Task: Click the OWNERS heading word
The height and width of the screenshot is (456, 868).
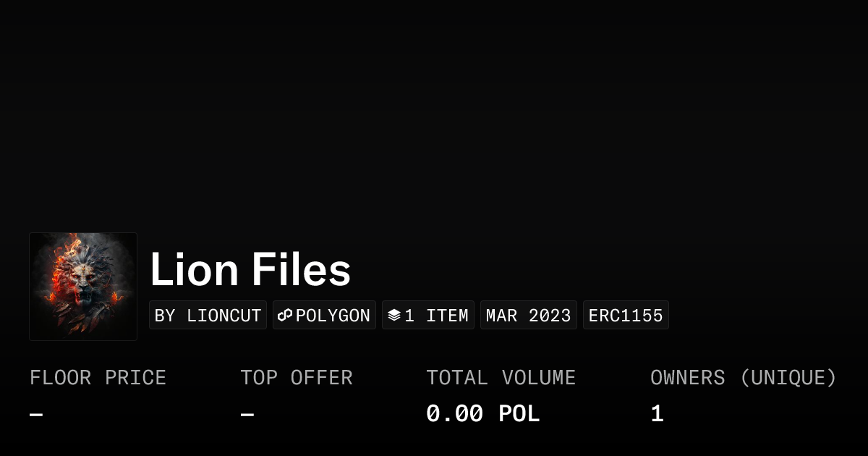Action: [687, 378]
